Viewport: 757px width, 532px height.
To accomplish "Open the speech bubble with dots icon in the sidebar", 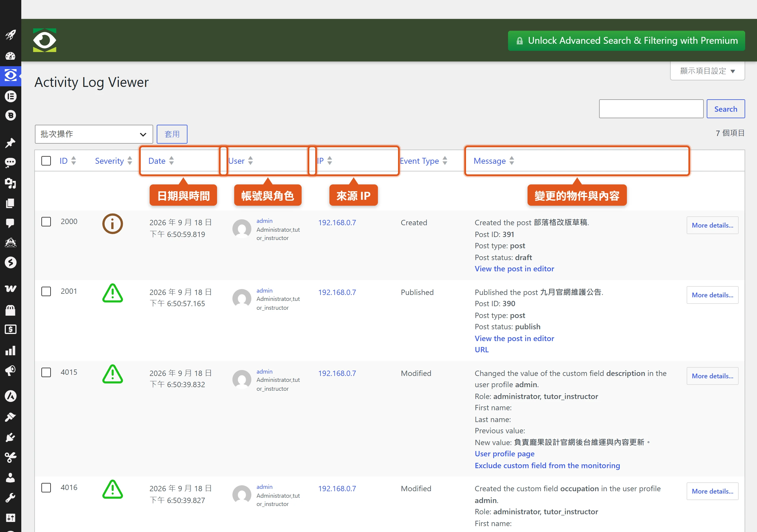I will pos(11,163).
